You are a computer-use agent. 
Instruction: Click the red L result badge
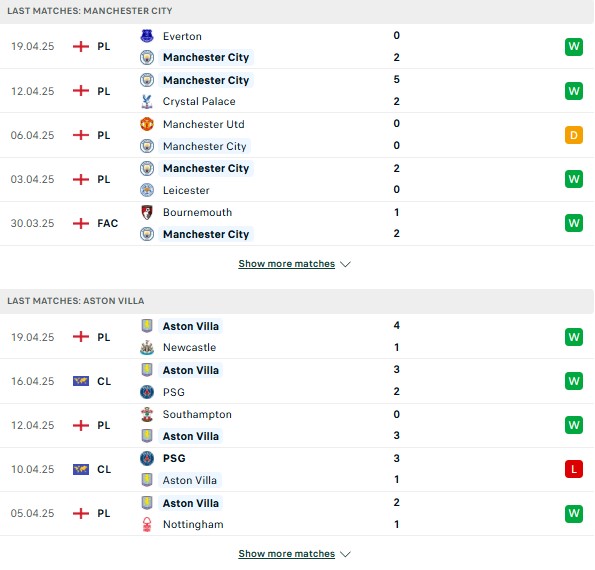[x=574, y=469]
